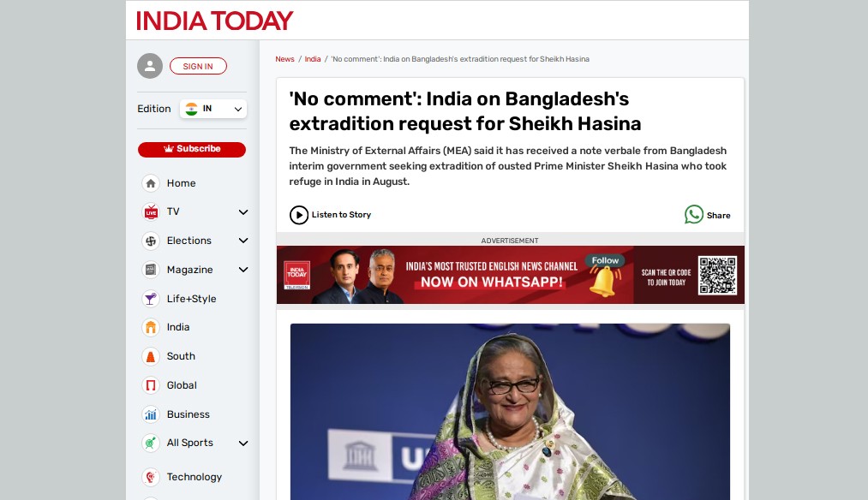Expand the Elections submenu chevron
This screenshot has height=500, width=868.
243,241
